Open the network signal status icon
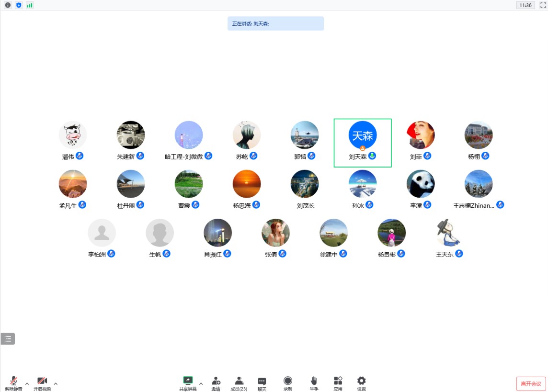The image size is (548, 392). [30, 5]
